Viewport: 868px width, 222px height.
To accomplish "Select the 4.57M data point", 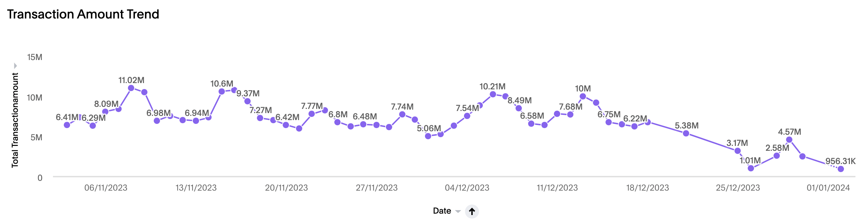I will pos(789,140).
